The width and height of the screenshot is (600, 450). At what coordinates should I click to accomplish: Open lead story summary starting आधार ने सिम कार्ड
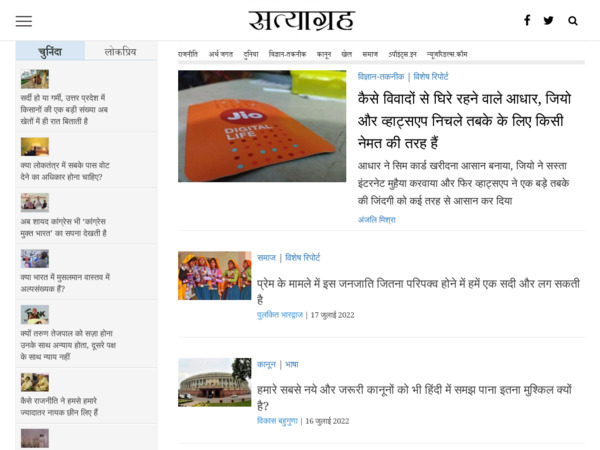463,183
